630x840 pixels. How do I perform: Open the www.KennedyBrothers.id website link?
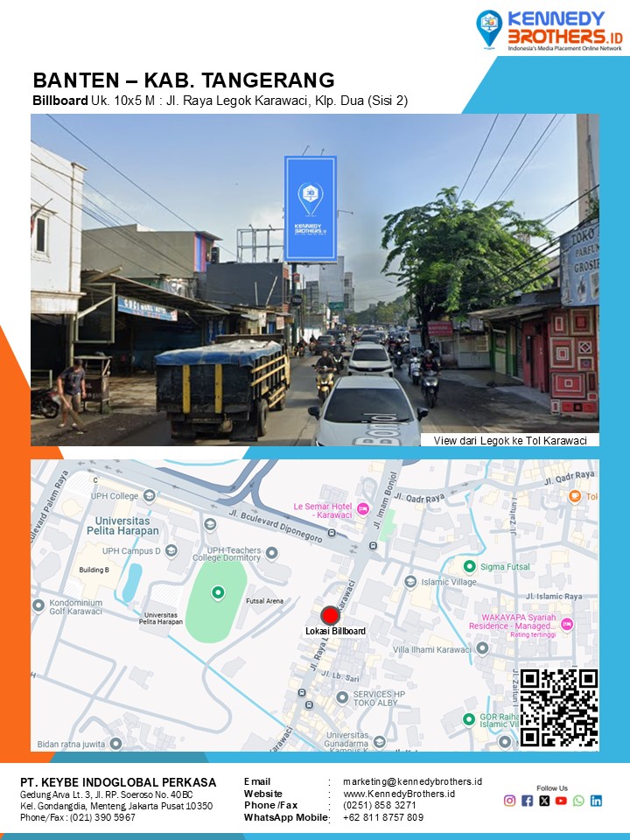point(399,794)
